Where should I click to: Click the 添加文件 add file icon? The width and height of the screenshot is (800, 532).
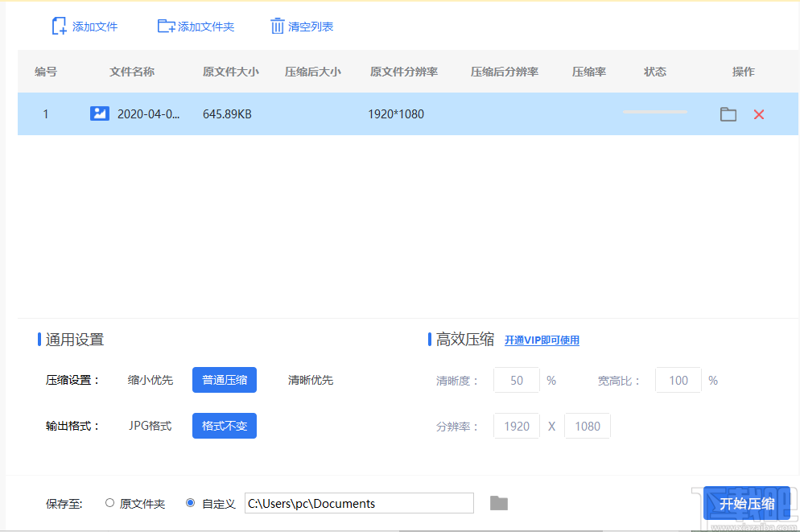57,25
